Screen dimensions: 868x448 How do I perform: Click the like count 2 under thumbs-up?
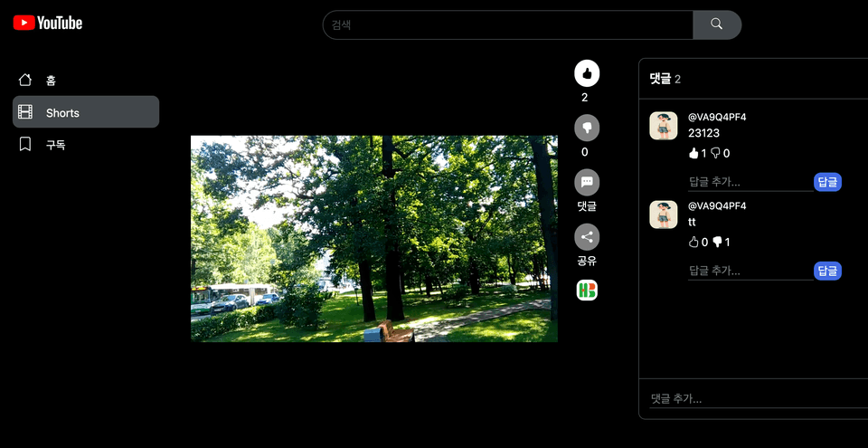pos(585,98)
